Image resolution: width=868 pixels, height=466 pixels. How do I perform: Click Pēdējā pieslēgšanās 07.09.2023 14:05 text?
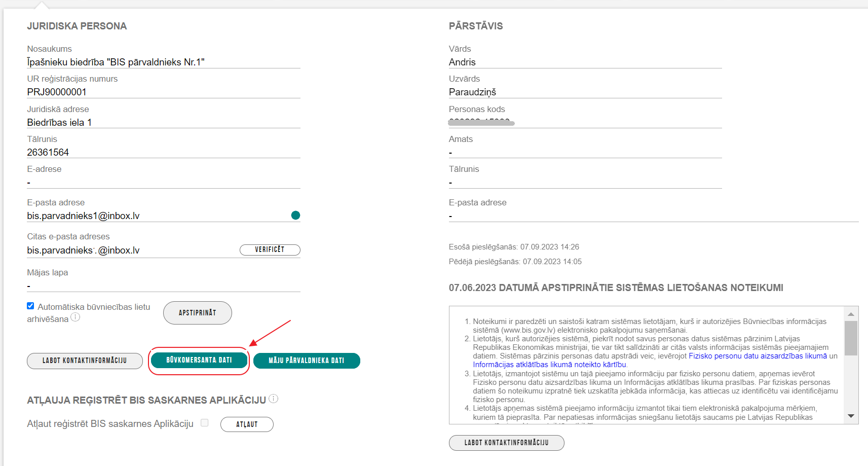pos(515,262)
